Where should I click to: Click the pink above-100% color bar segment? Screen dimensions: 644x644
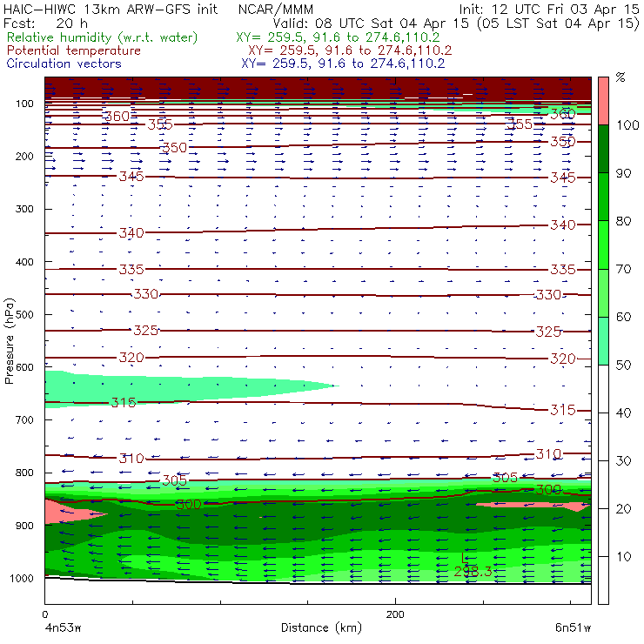603,101
